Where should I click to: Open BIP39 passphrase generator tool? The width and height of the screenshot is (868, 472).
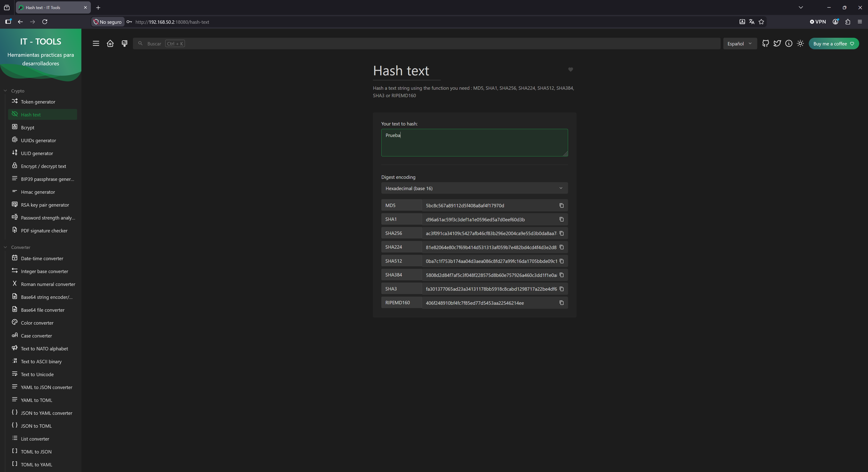42,179
